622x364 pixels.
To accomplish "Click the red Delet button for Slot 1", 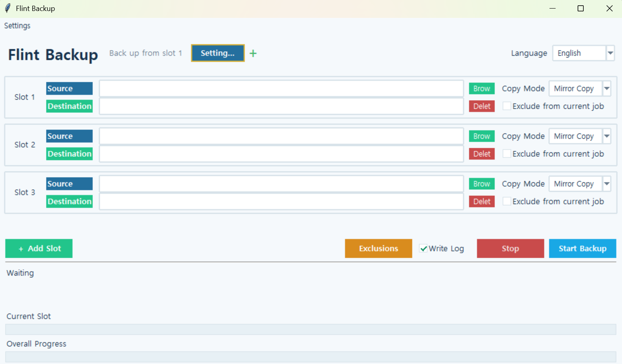I will (481, 106).
